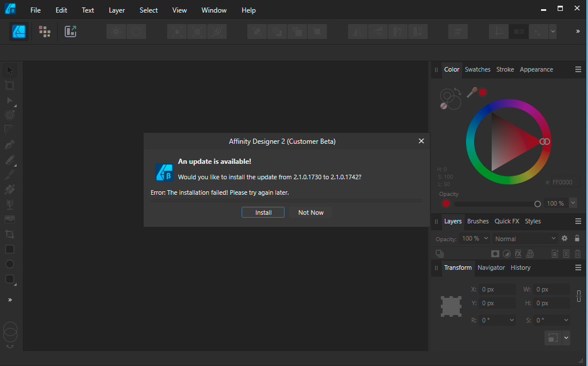Viewport: 588px width, 366px height.
Task: Click the Mask Layer icon
Action: (x=495, y=254)
